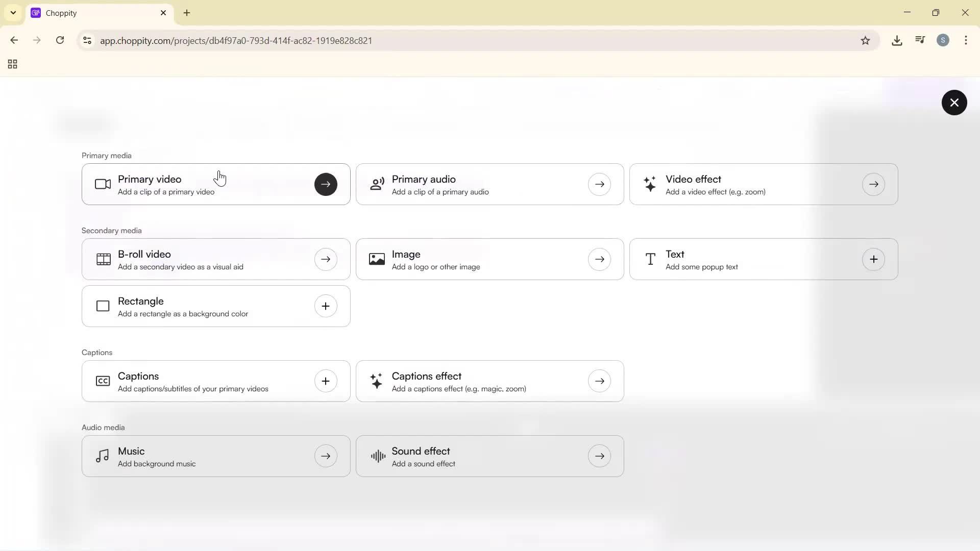Click the B-roll video filmstrip icon
Viewport: 980px width, 551px height.
click(x=102, y=259)
